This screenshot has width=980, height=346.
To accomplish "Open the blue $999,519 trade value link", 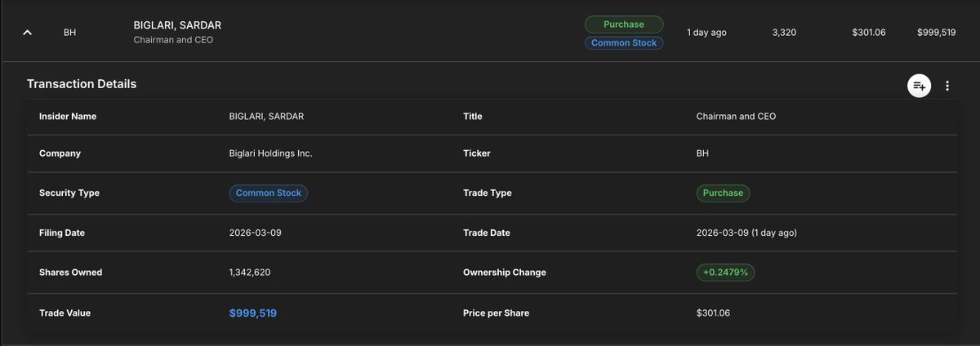I will click(253, 313).
